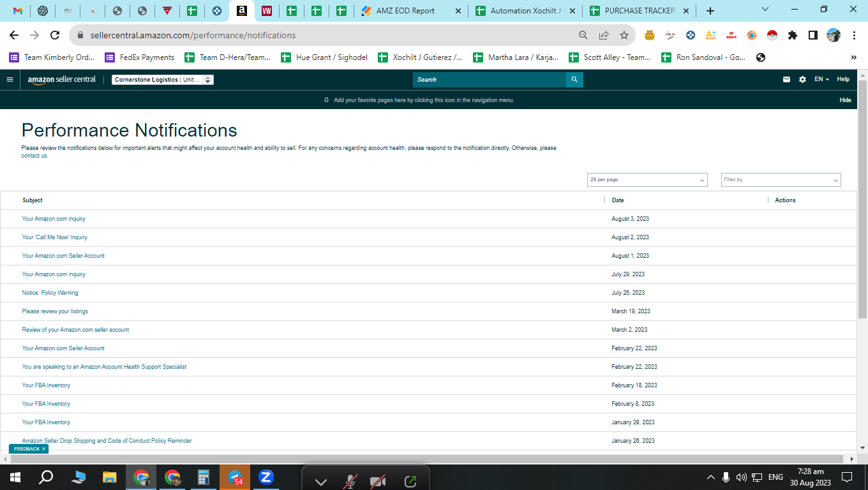Open the Calculator app in the taskbar
Viewport: 868px width, 490px height.
pos(204,477)
